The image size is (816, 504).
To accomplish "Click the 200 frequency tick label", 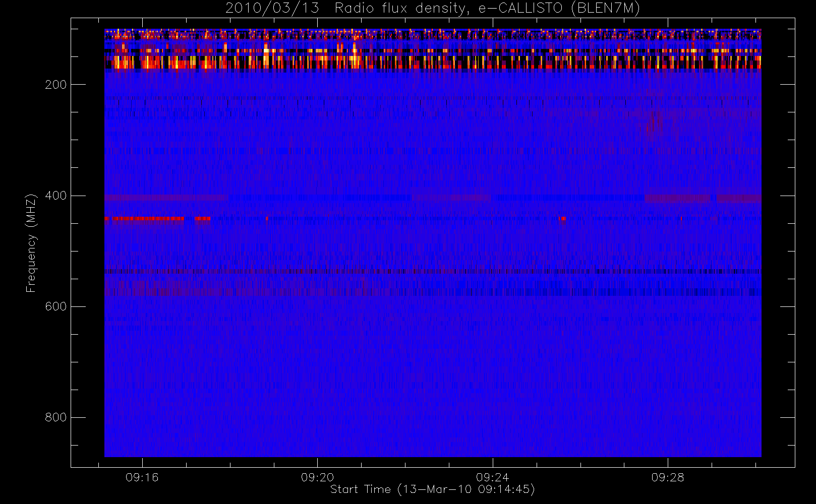I will [x=55, y=85].
